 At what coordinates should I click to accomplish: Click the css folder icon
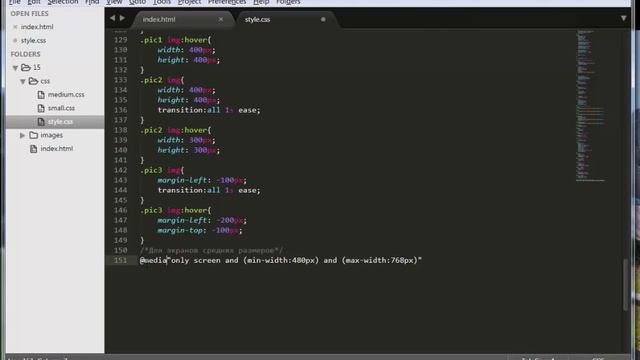coord(33,81)
